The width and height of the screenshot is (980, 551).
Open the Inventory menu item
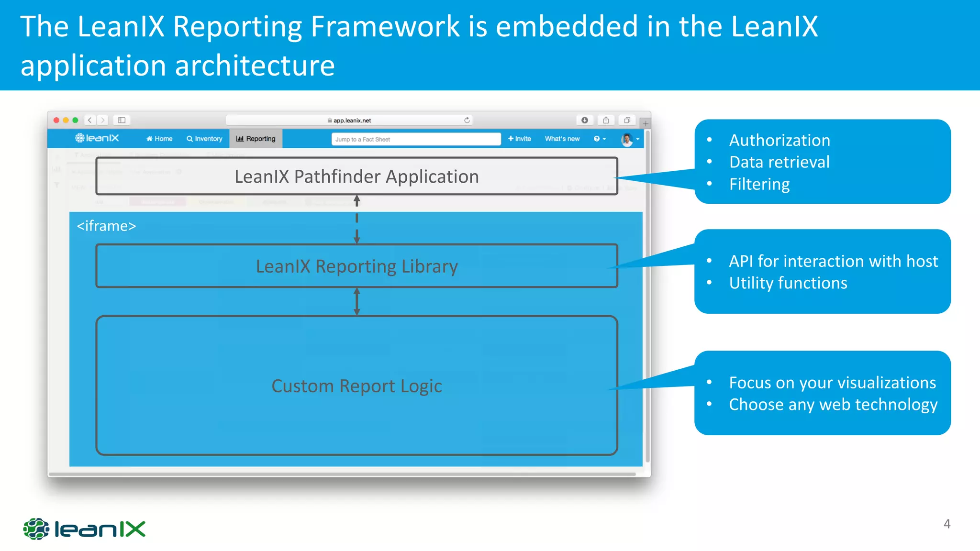(205, 139)
